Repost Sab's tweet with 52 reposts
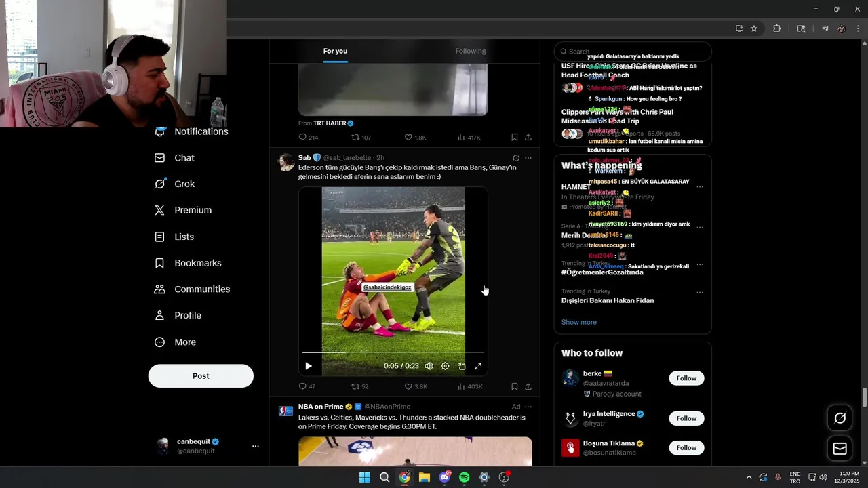868x488 pixels. point(359,386)
